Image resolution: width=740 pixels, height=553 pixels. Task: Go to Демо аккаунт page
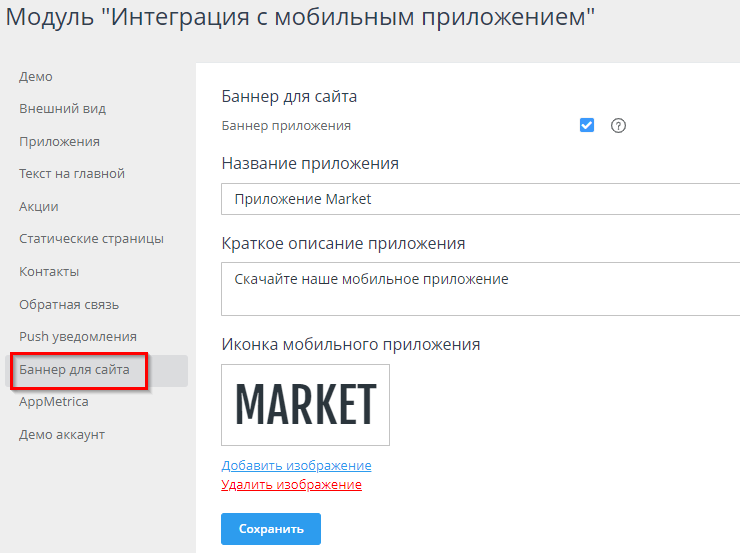pyautogui.click(x=62, y=435)
